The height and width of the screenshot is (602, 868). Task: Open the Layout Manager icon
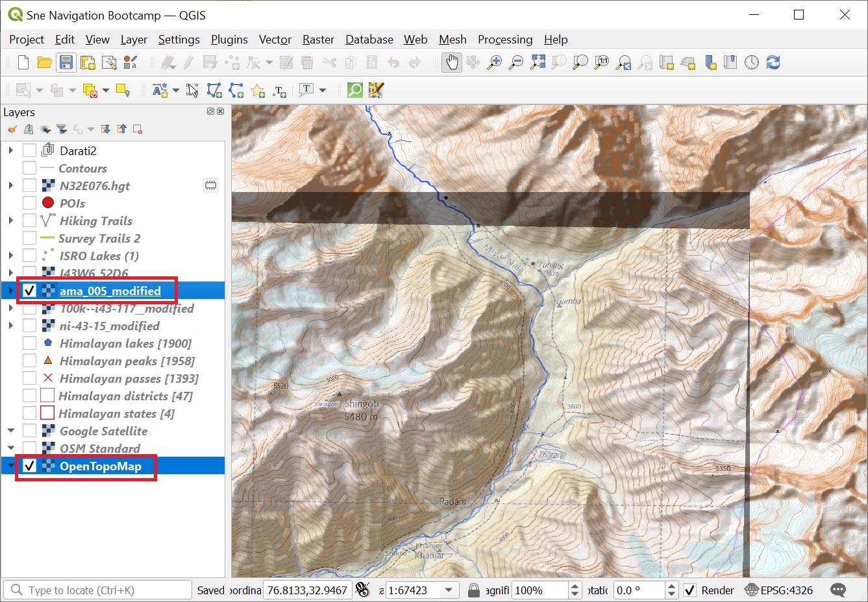click(x=109, y=62)
